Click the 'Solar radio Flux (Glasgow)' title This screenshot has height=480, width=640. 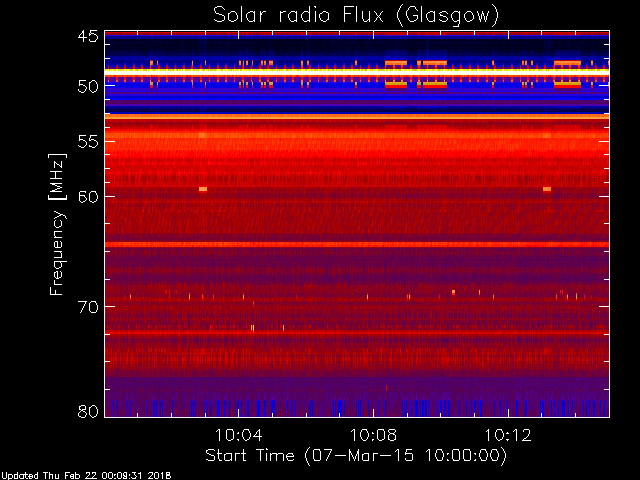pos(356,16)
